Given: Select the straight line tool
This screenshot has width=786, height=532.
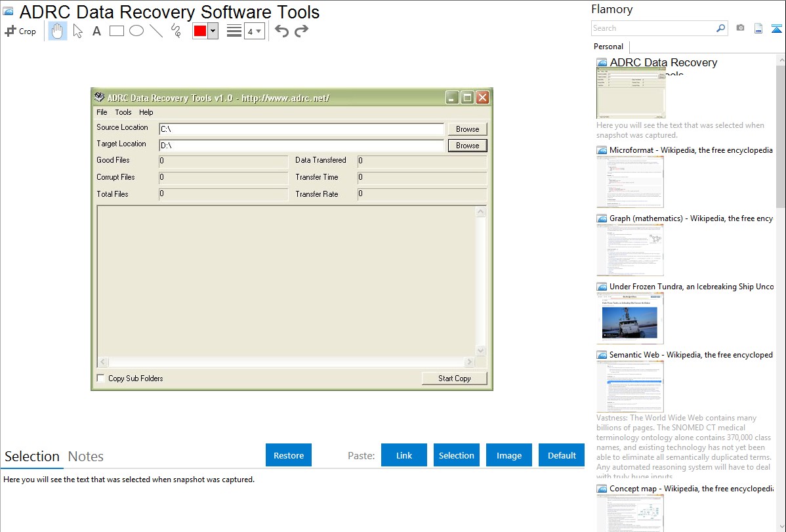Looking at the screenshot, I should click(x=156, y=31).
